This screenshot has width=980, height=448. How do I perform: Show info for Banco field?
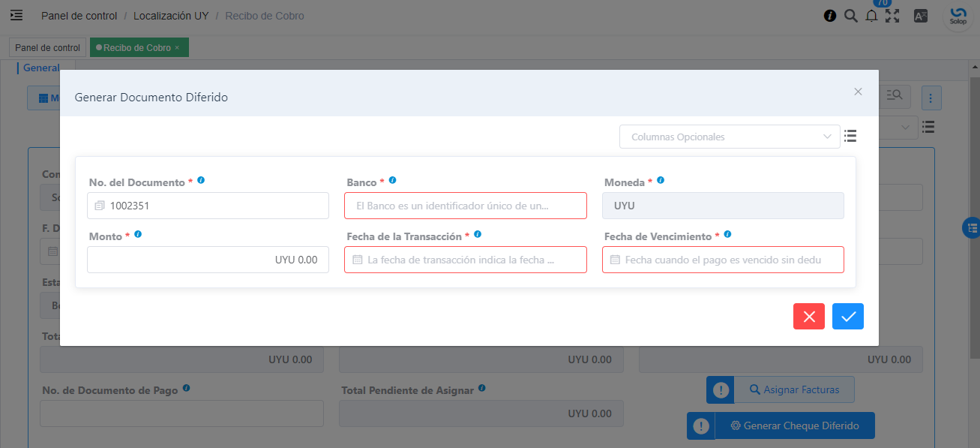[x=393, y=181]
